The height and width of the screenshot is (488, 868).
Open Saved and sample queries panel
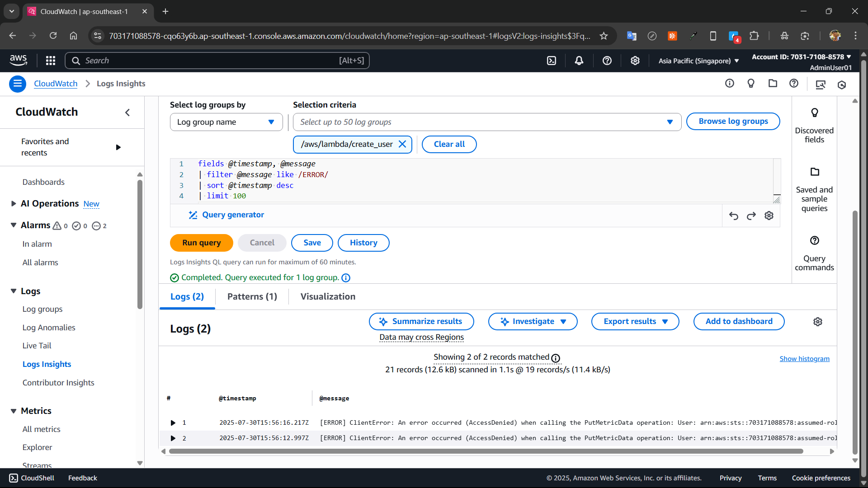tap(814, 190)
